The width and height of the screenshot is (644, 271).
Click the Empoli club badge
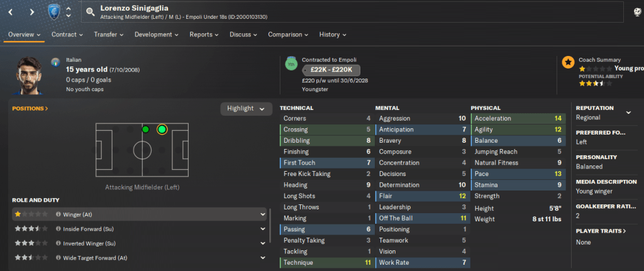55,11
